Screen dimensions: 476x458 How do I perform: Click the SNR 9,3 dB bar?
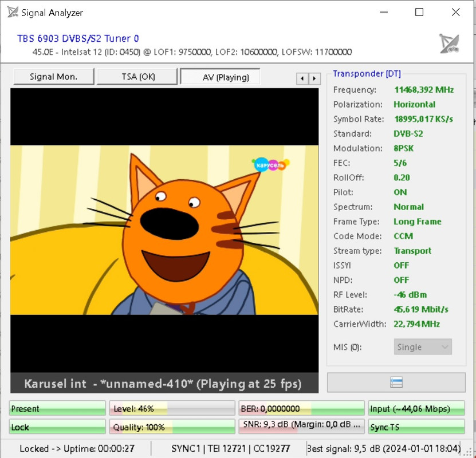(301, 427)
